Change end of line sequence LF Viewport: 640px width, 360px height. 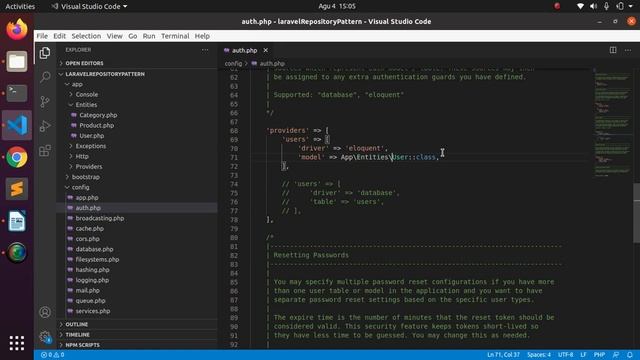pos(583,355)
